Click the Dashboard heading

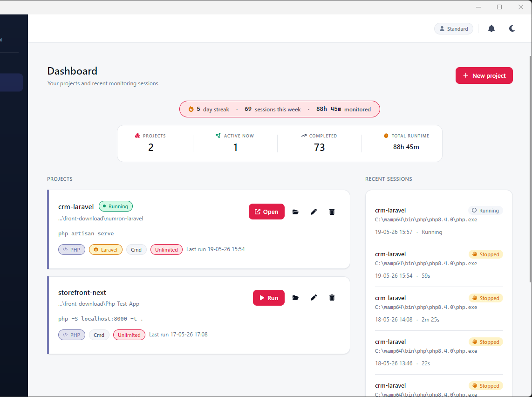(72, 71)
